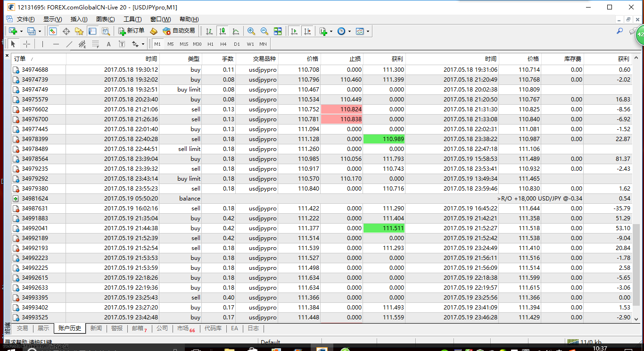644x351 pixels.
Task: Switch to the 邮箱 mailbox tab
Action: pyautogui.click(x=139, y=328)
